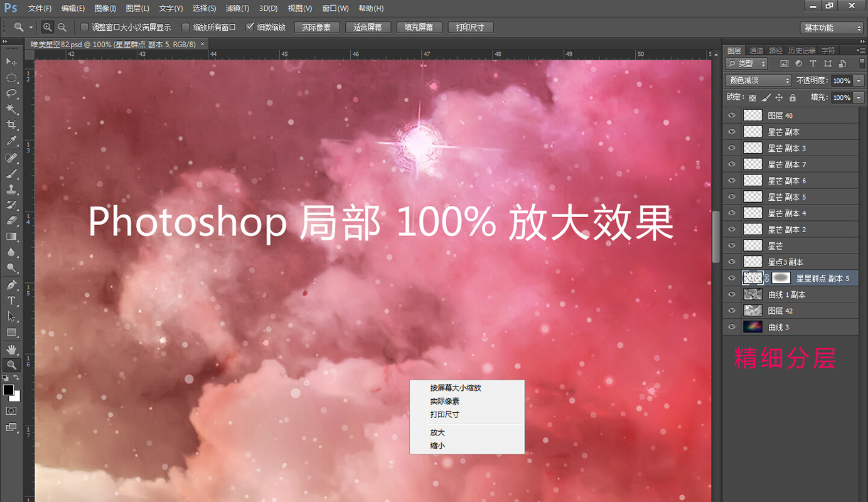Lock image pixels brush icon
868x502 pixels.
coord(766,98)
